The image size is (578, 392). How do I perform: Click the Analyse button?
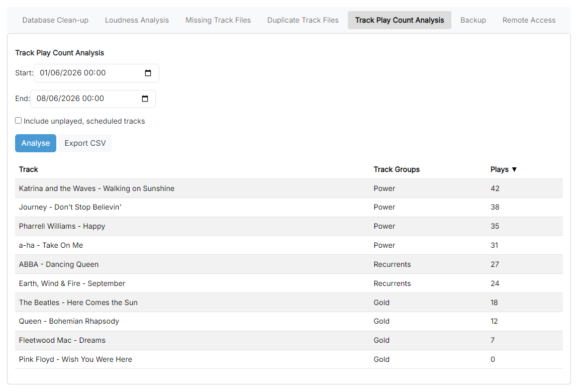pyautogui.click(x=36, y=143)
